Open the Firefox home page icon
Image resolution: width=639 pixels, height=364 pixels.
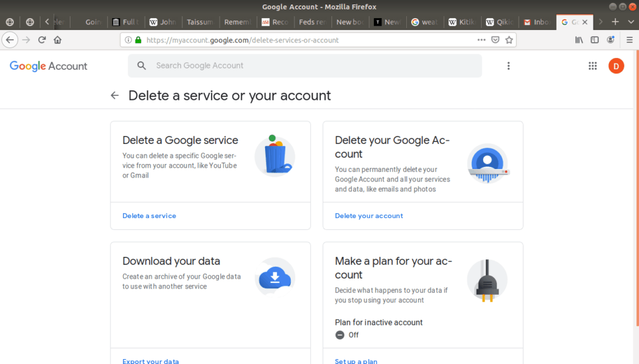pos(57,40)
